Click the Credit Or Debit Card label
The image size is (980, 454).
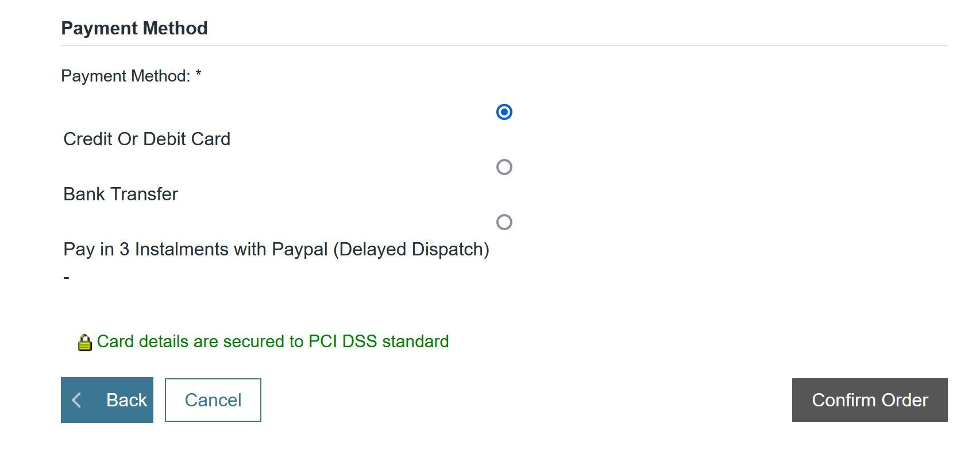146,139
